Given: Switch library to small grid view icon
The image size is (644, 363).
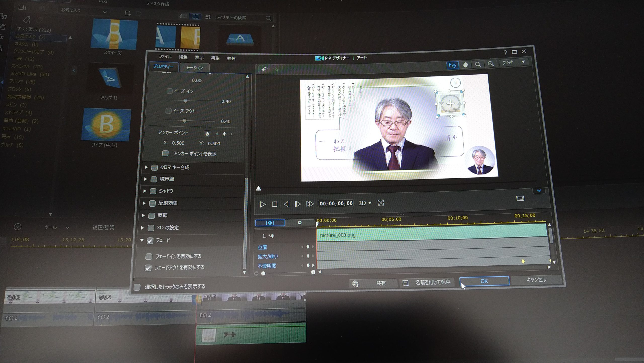Looking at the screenshot, I should (x=208, y=17).
